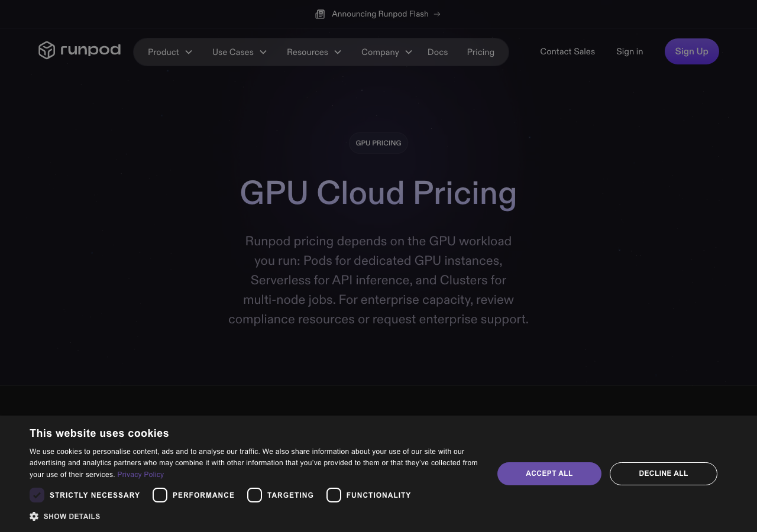Click the Runpod cube logo icon
Screen dimensions: 757x532
coord(47,50)
